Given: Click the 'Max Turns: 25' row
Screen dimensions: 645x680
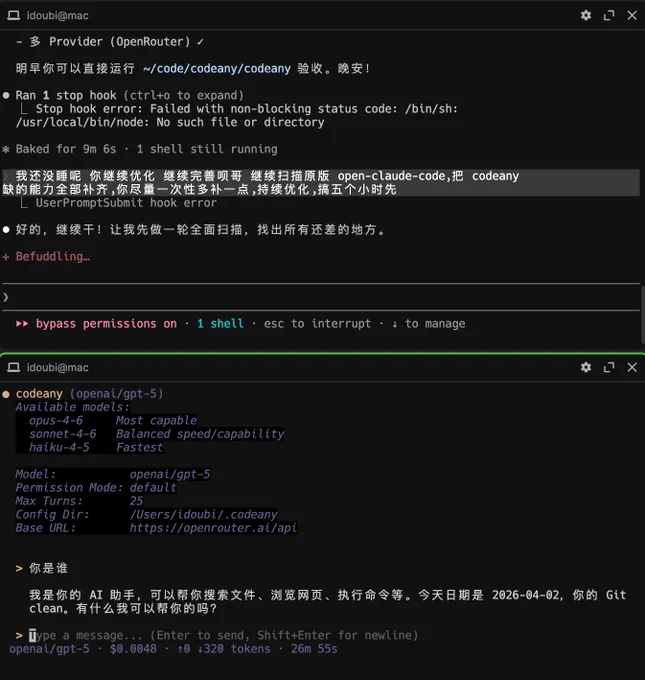Looking at the screenshot, I should click(x=79, y=501).
